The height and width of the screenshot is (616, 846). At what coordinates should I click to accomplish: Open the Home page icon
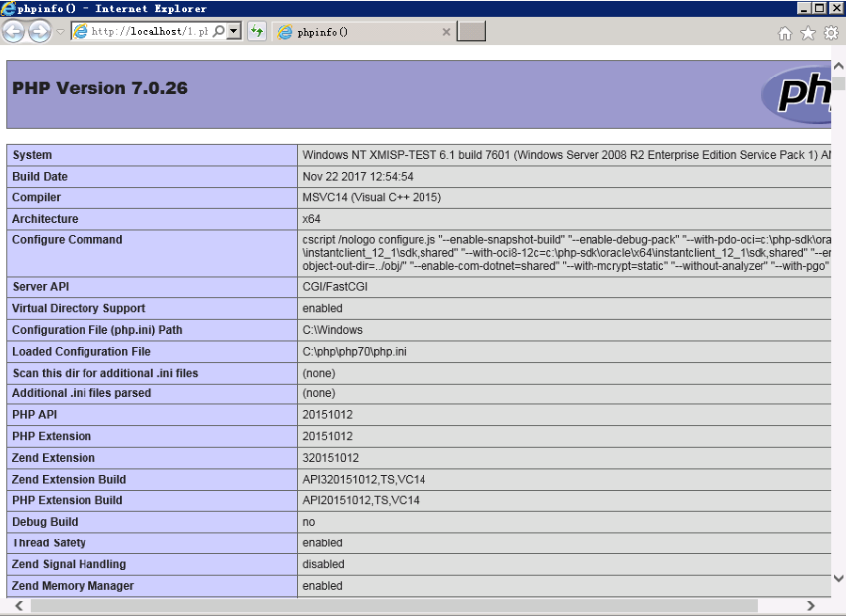tap(784, 33)
